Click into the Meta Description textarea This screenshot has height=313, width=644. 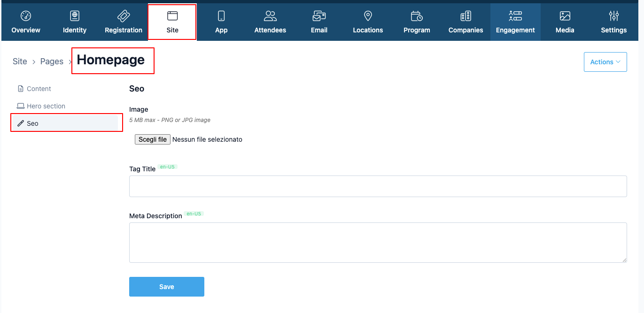point(378,243)
